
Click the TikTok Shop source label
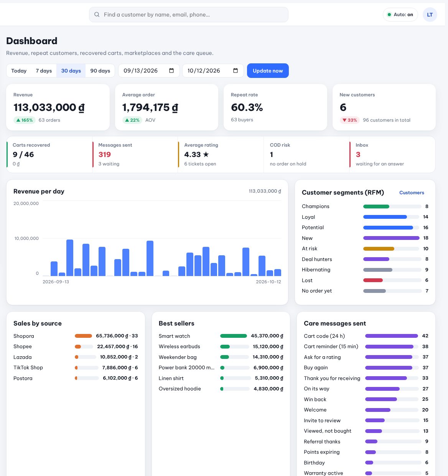click(28, 367)
